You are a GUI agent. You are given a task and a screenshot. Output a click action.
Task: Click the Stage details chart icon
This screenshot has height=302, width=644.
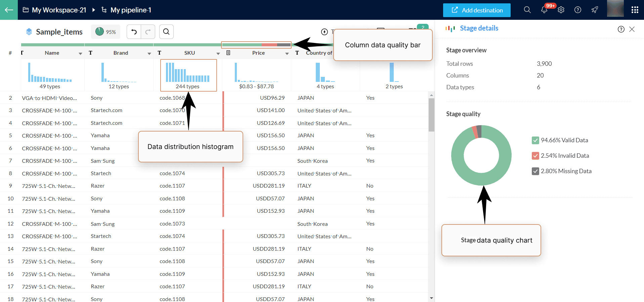pos(450,29)
